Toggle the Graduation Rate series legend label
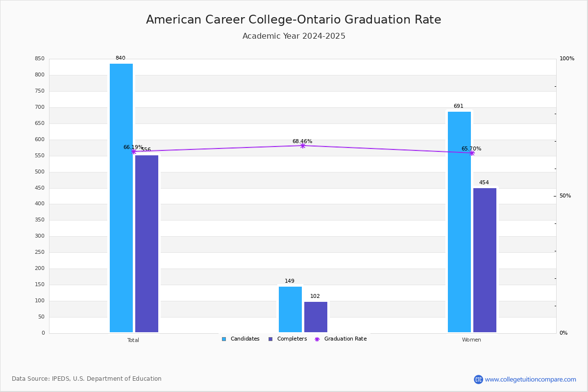This screenshot has width=588, height=392. click(345, 339)
